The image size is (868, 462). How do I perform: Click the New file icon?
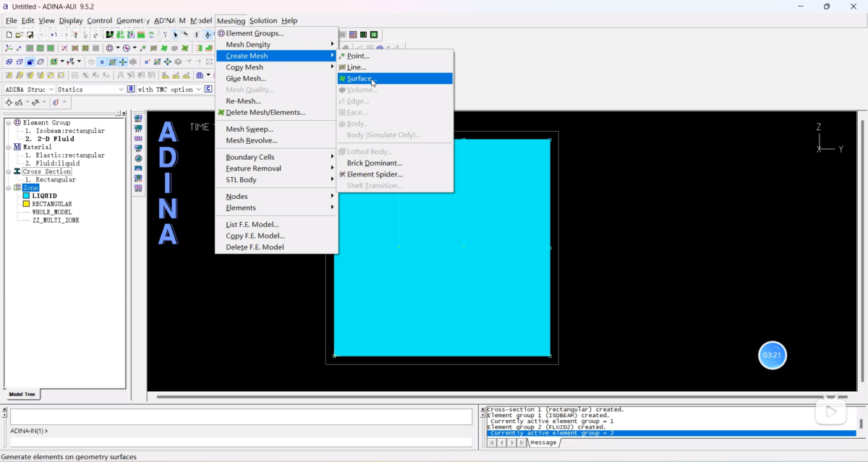9,35
